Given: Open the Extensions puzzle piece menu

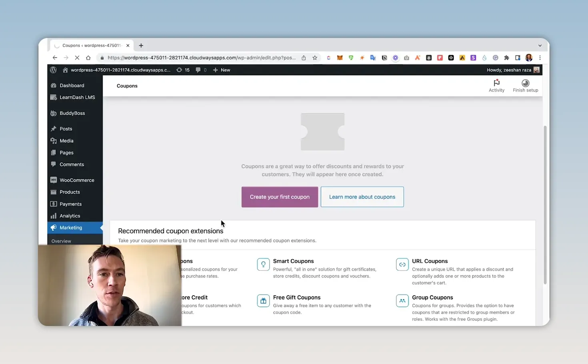Looking at the screenshot, I should (506, 58).
